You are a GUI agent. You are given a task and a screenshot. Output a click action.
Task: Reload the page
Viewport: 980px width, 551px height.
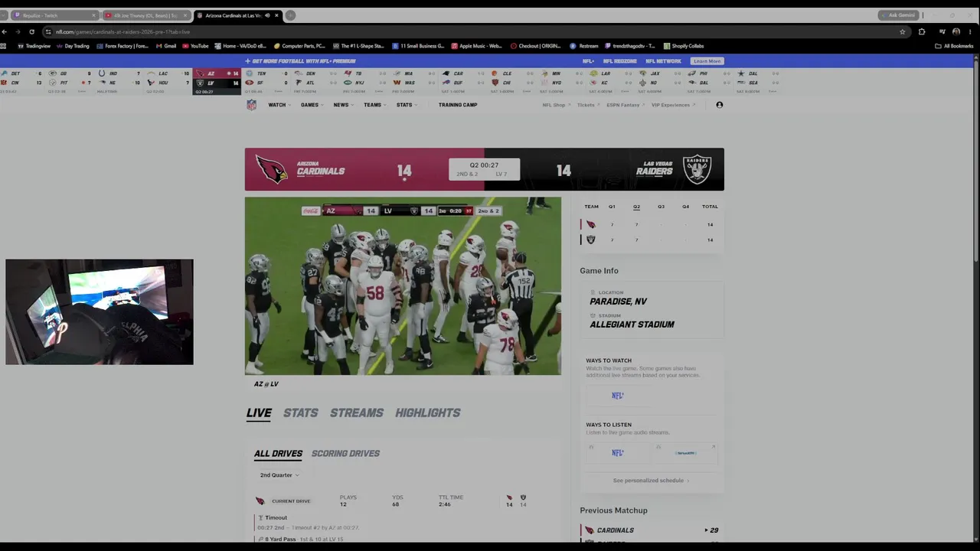(31, 31)
